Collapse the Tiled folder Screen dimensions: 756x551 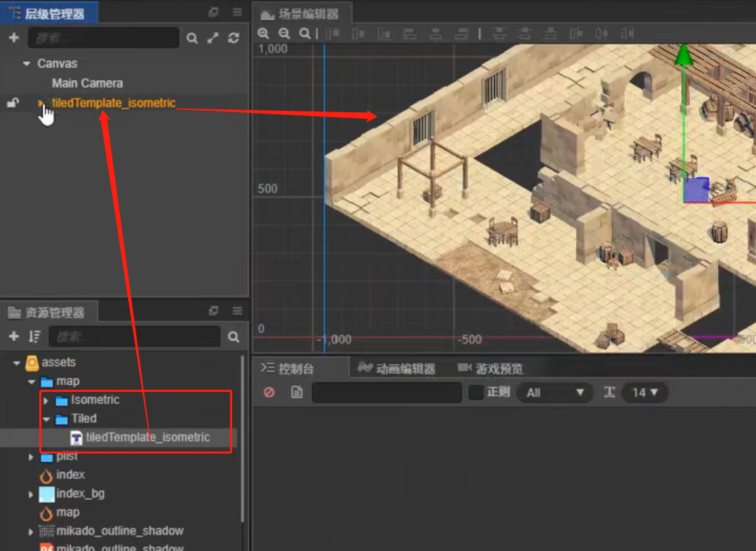point(46,419)
